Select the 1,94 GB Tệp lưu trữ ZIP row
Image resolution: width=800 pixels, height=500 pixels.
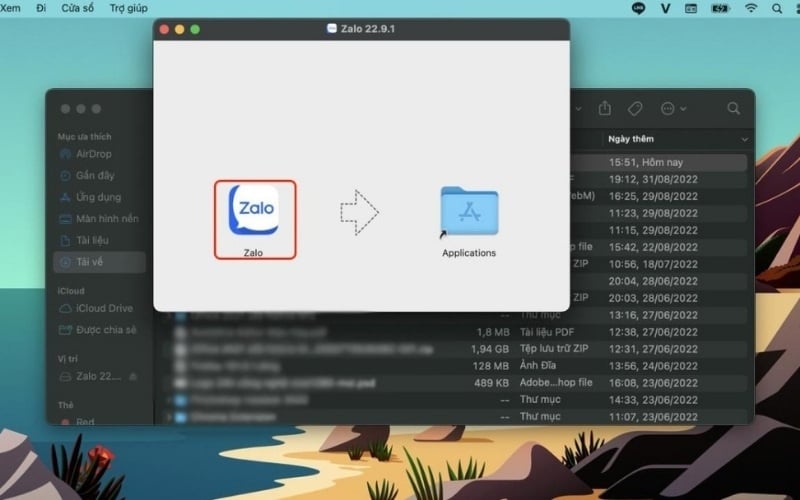click(x=455, y=349)
